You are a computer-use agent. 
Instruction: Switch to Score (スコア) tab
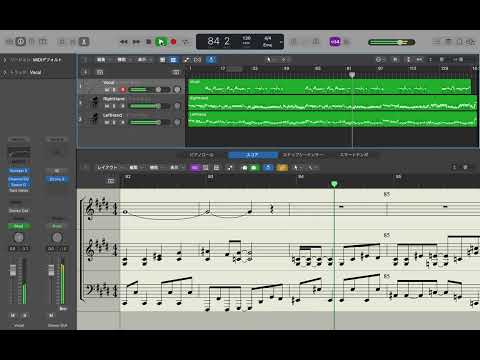click(x=253, y=155)
